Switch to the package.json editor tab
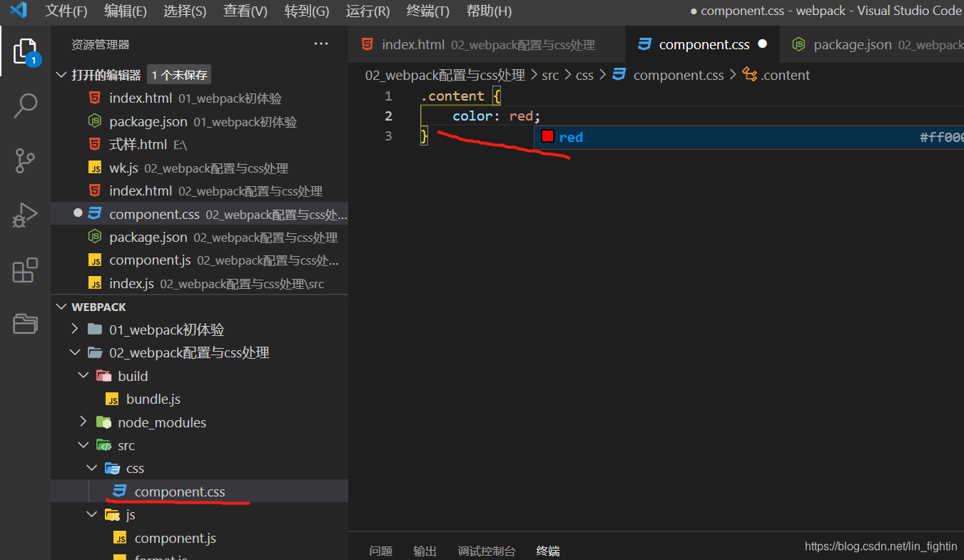 [x=872, y=44]
